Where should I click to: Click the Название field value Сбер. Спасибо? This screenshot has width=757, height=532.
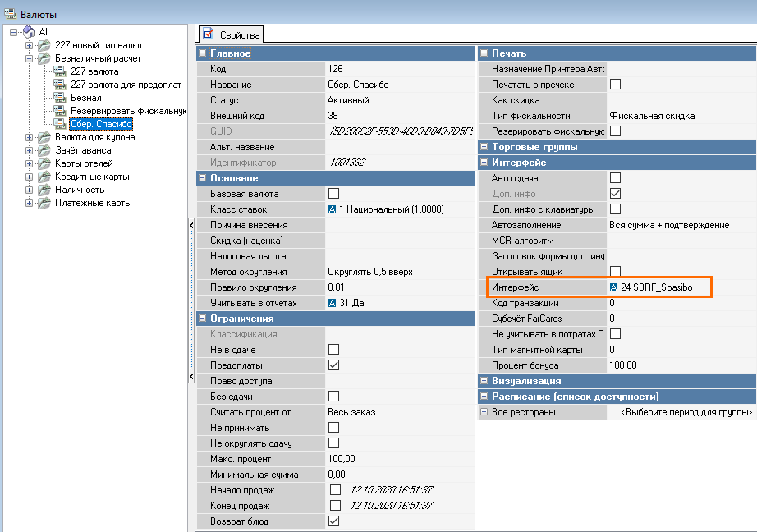point(358,85)
